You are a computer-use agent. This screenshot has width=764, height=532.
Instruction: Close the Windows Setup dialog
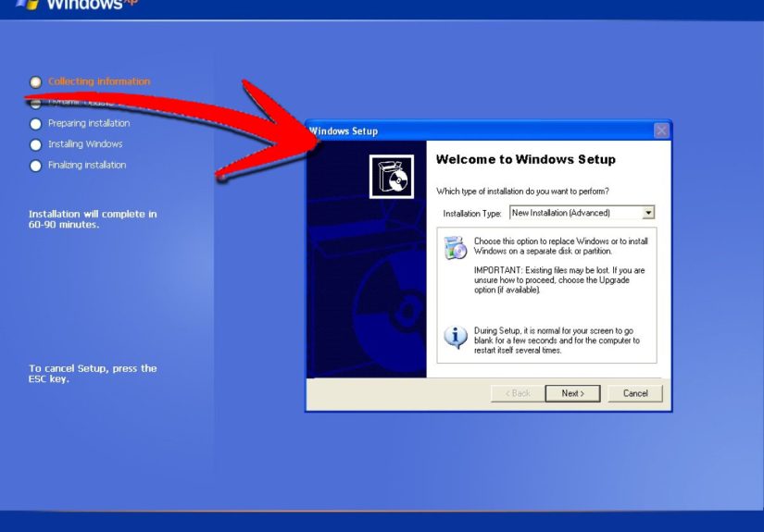tap(661, 130)
